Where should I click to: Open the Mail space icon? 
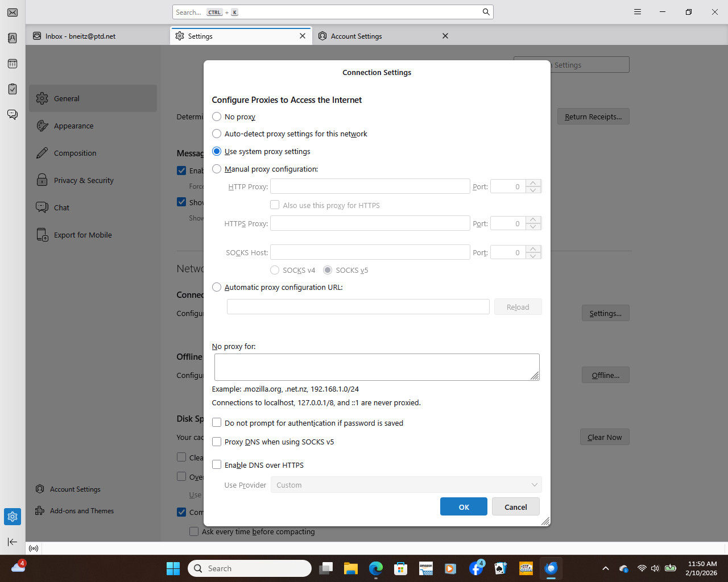[x=13, y=13]
